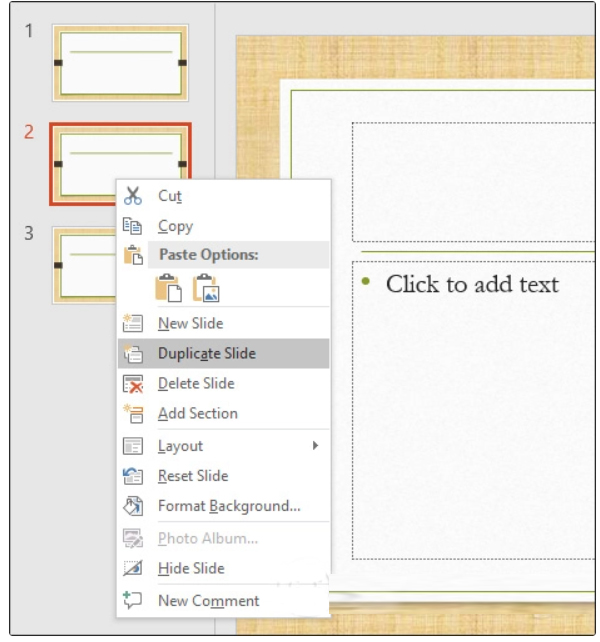Image resolution: width=600 pixels, height=642 pixels.
Task: Select New Slide menu entry
Action: click(x=224, y=323)
